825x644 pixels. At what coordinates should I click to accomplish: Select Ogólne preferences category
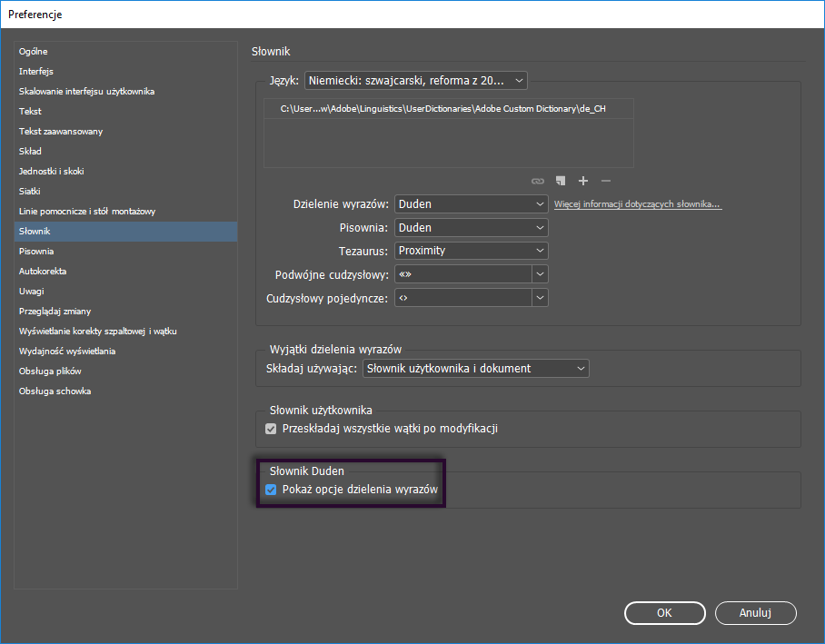tap(125, 52)
